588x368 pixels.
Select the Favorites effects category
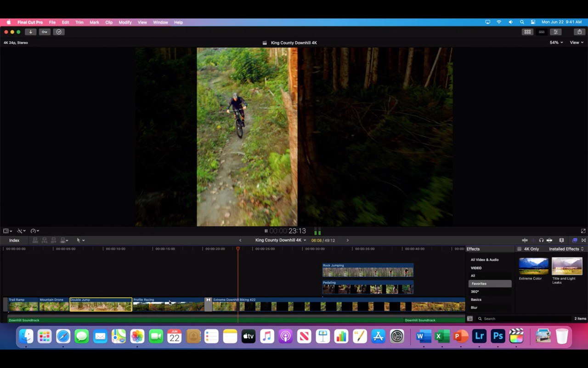(490, 284)
